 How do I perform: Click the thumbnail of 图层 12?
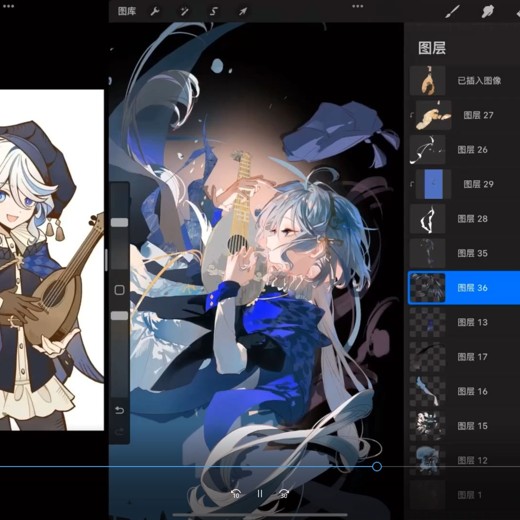[x=427, y=461]
